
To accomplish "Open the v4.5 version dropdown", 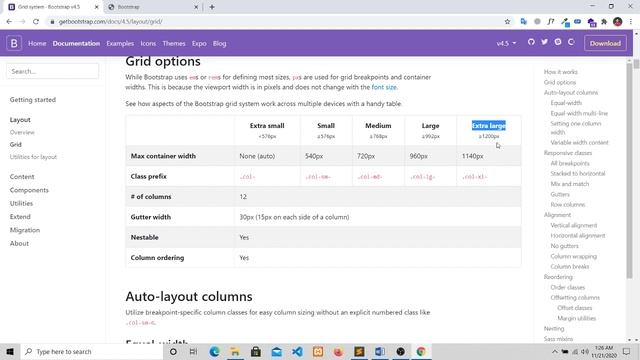I will [506, 43].
